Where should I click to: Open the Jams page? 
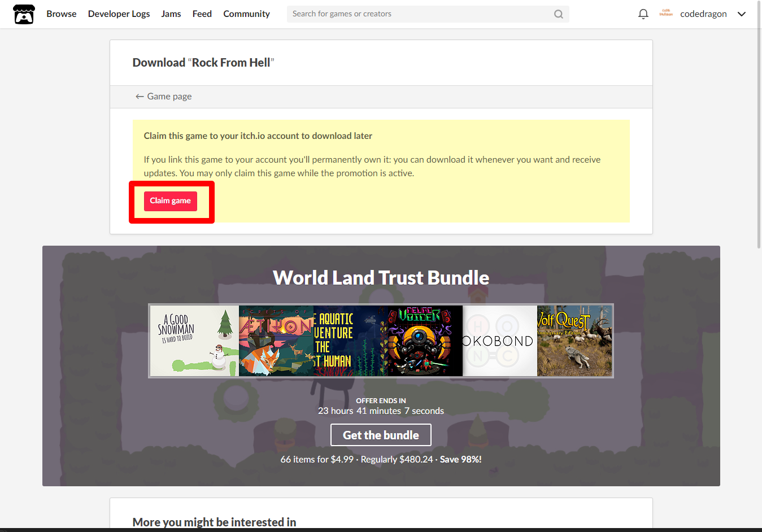[171, 14]
